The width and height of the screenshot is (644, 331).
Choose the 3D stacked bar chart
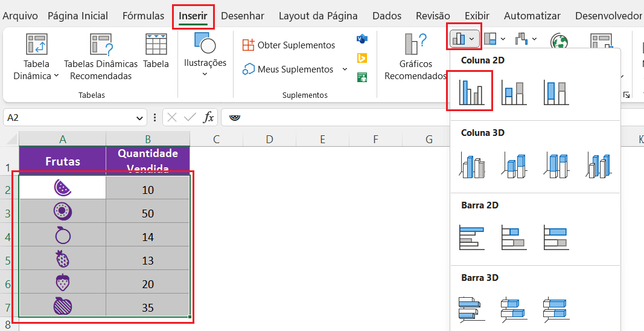514,308
